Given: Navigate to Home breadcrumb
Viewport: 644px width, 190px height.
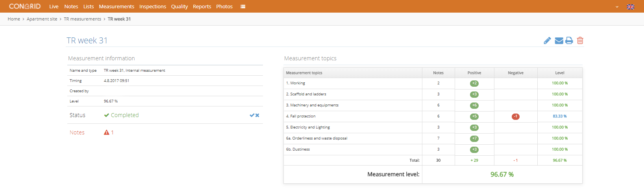Looking at the screenshot, I should (x=14, y=19).
